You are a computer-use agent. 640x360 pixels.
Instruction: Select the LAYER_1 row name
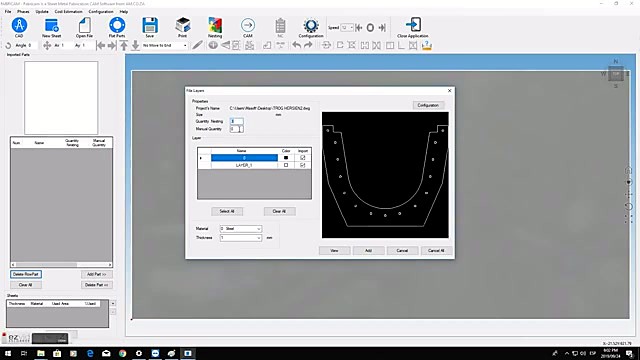click(x=244, y=165)
